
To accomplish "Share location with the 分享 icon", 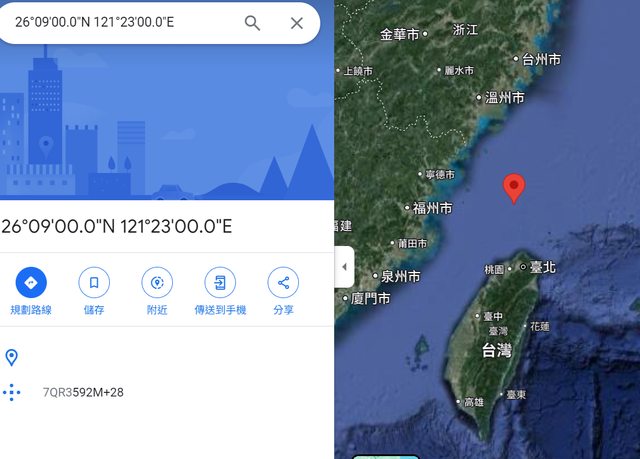I will click(x=283, y=282).
